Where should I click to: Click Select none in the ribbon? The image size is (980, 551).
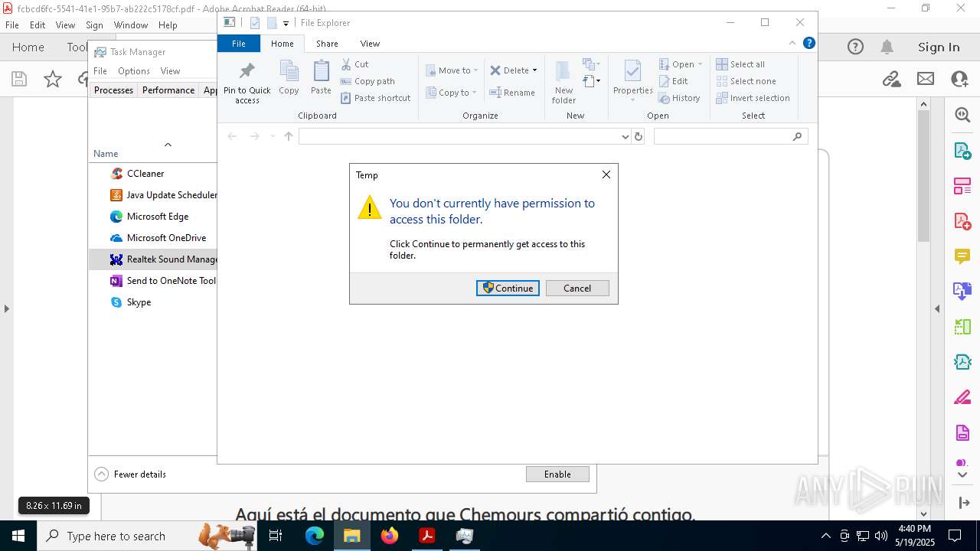tap(746, 81)
